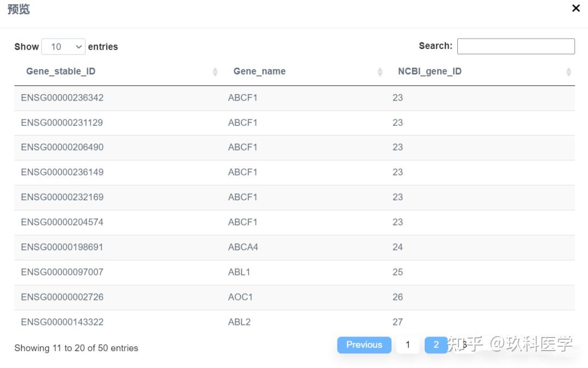Go to the Previous page
The width and height of the screenshot is (588, 368).
(364, 345)
